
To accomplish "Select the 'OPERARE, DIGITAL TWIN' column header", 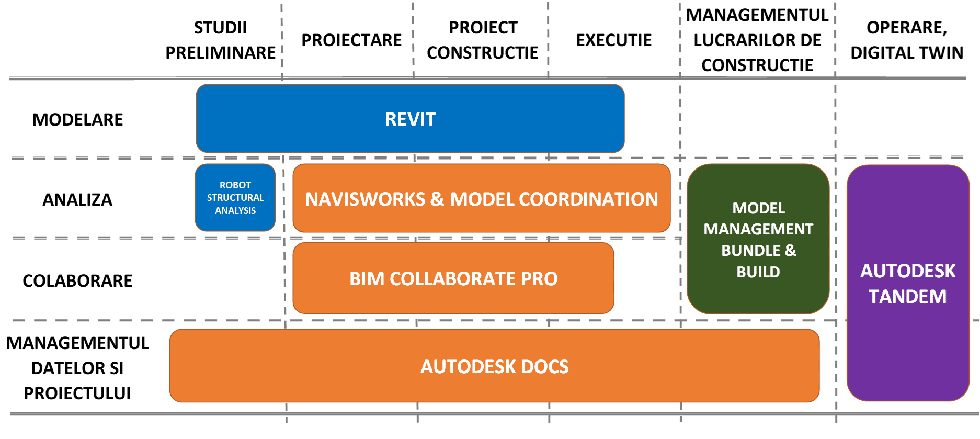I will 907,40.
